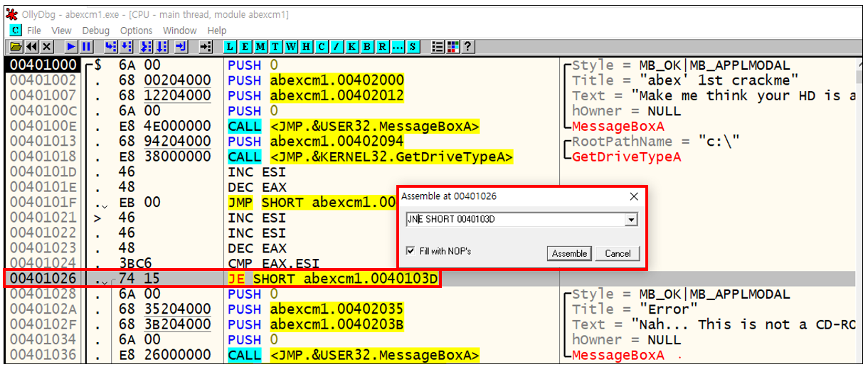Pause execution with pause icon

86,47
